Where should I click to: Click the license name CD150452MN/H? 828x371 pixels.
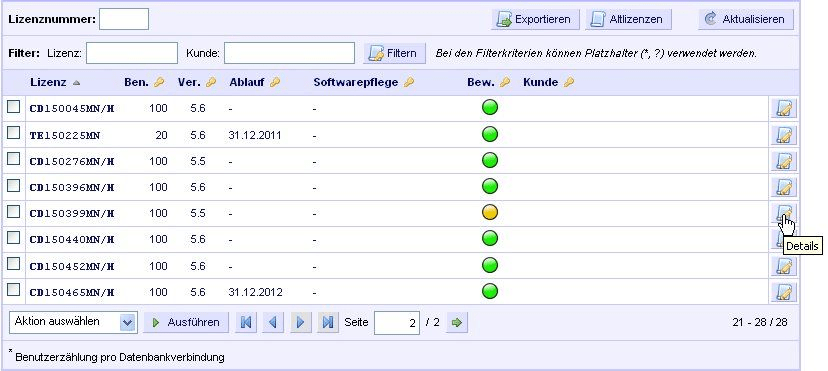click(72, 266)
